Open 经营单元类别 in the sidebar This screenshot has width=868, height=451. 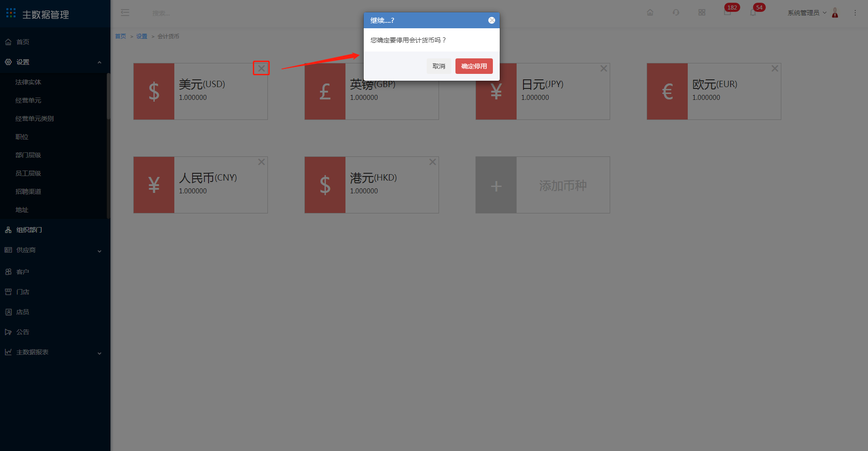click(x=35, y=119)
